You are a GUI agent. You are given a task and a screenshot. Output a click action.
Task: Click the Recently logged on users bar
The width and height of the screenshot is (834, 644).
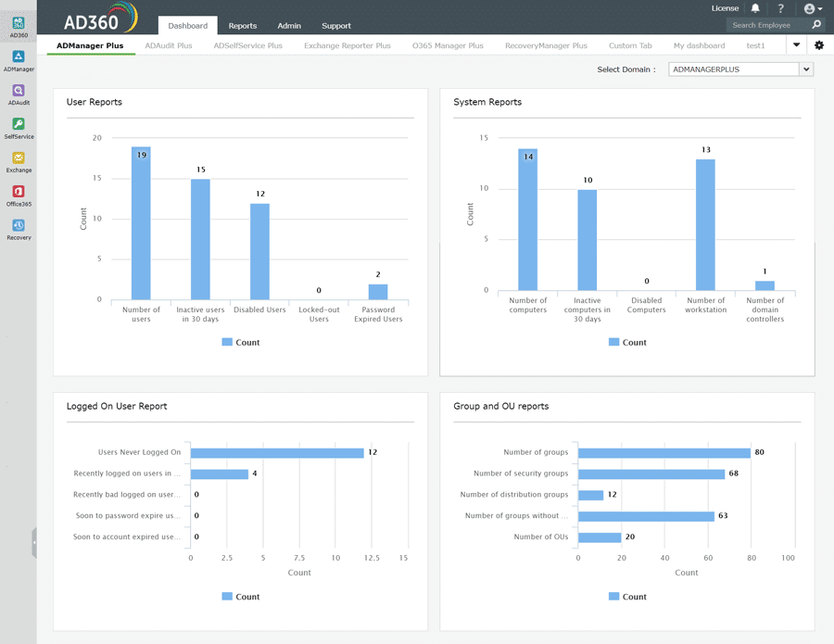pos(220,474)
